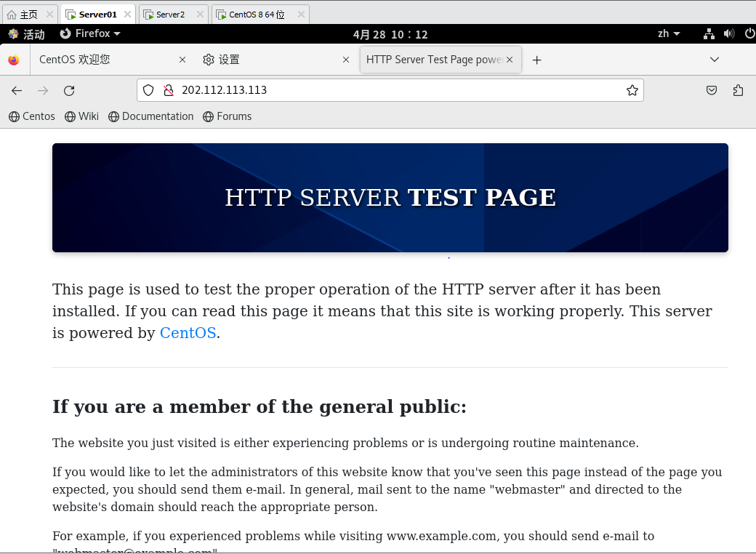
Task: Open the Wiki bookmark
Action: (x=81, y=116)
